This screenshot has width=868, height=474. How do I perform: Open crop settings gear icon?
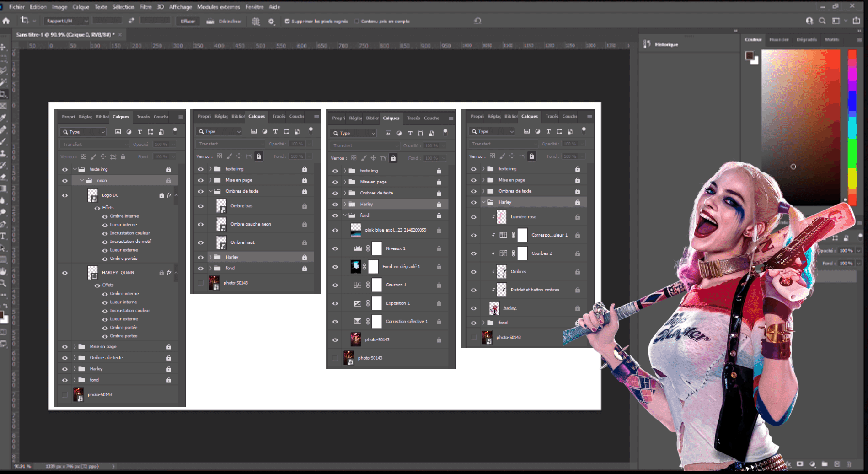pos(271,22)
